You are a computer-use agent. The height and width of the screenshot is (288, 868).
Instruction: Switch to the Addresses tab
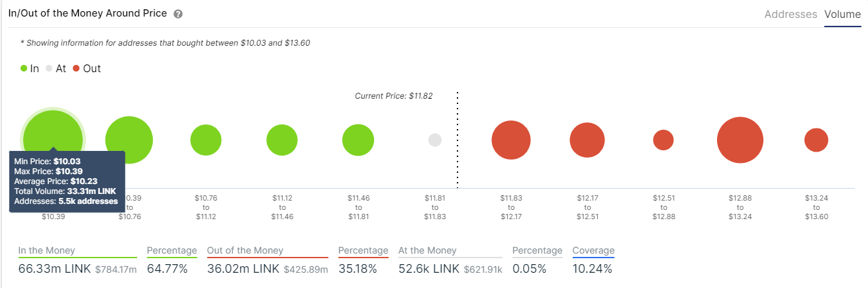pyautogui.click(x=791, y=14)
